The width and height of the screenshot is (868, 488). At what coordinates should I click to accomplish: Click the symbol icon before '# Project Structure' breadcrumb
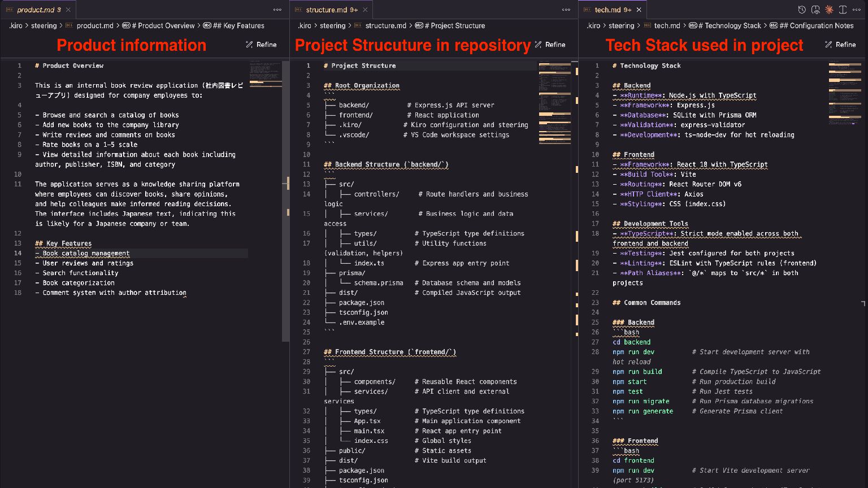tap(419, 25)
